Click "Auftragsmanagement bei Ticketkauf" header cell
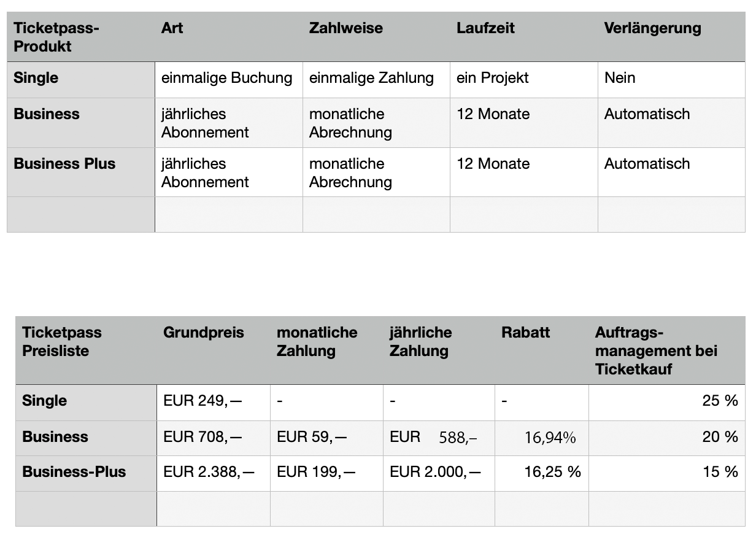Screen dimensions: 756x534 coord(656,351)
